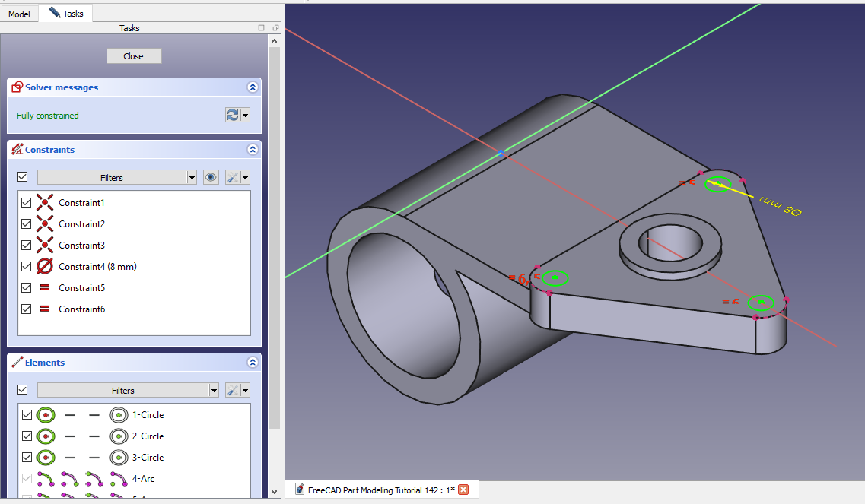Float the Tasks panel with undock button
The height and width of the screenshot is (504, 865).
[275, 28]
